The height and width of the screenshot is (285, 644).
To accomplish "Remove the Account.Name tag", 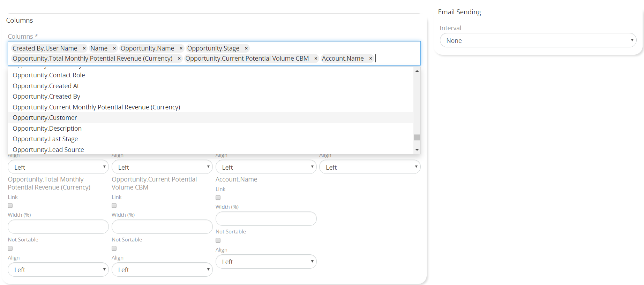I will click(370, 59).
